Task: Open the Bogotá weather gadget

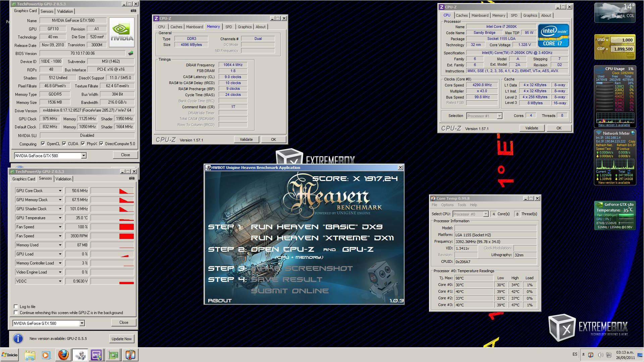Action: [x=615, y=13]
